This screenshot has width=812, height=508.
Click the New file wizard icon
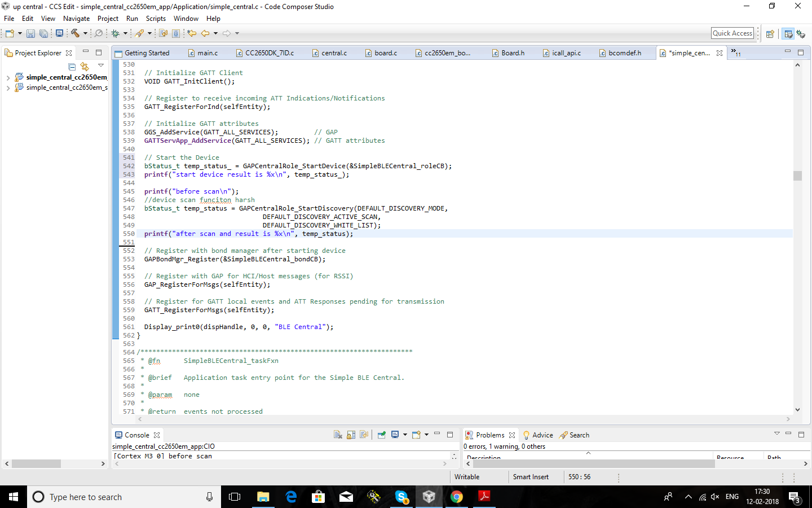[x=10, y=33]
